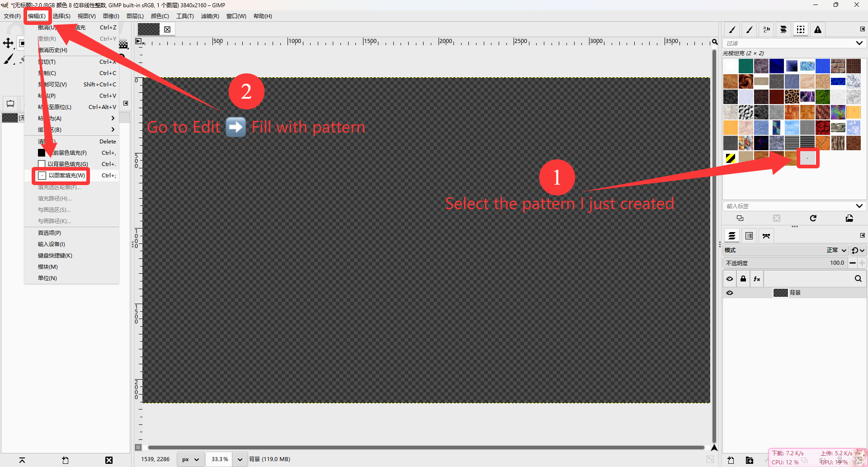Viewport: 868px width, 467px height.
Task: Close the image tab above the canvas
Action: tap(167, 29)
